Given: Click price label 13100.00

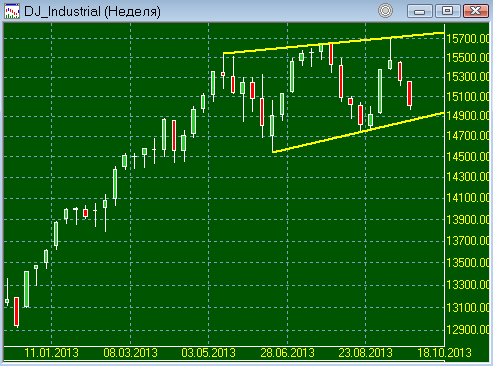Looking at the screenshot, I should (468, 307).
